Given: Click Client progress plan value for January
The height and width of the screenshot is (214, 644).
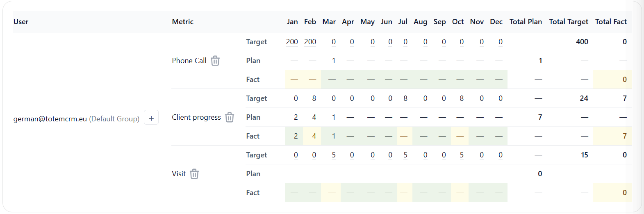Looking at the screenshot, I should pos(296,117).
